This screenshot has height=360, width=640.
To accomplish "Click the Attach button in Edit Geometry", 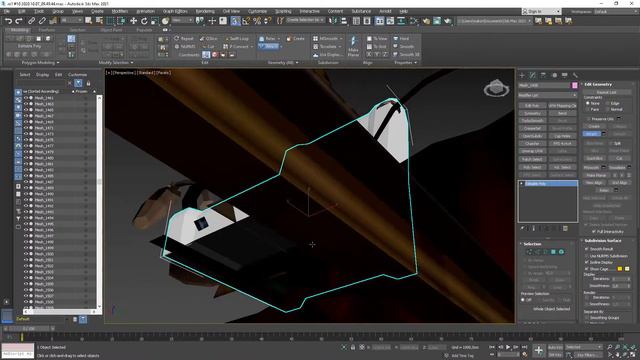I will pos(591,134).
